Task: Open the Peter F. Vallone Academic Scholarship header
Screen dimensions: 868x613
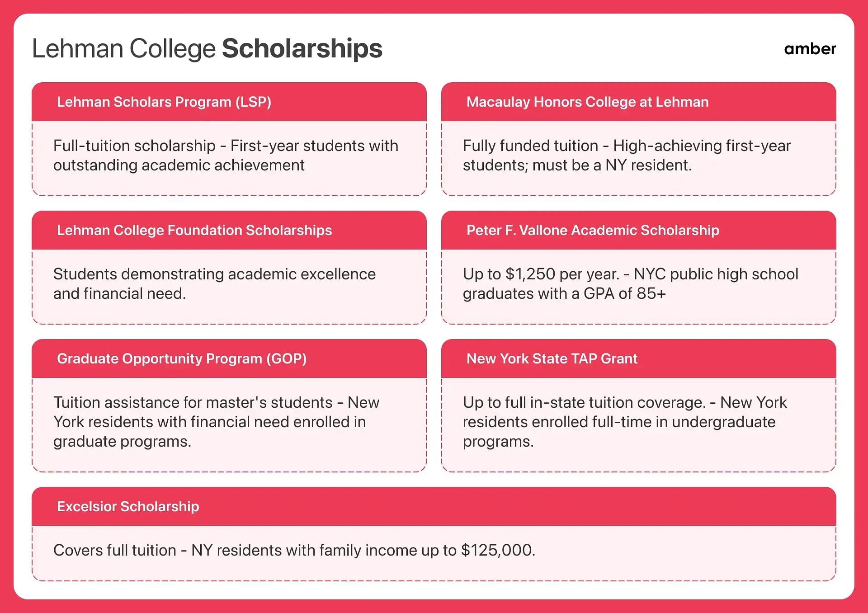Action: 638,230
